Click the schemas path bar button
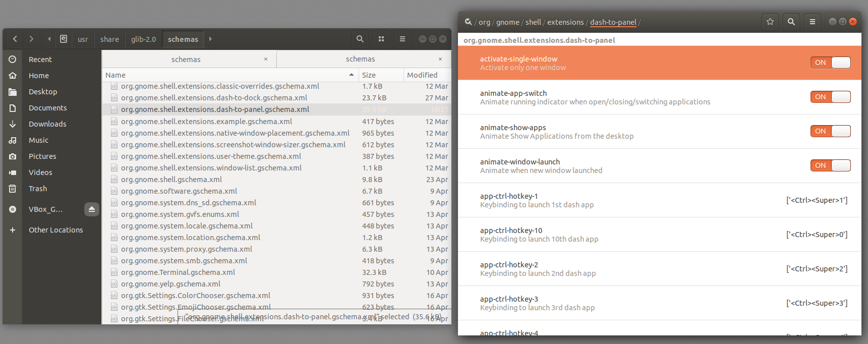 pyautogui.click(x=183, y=39)
